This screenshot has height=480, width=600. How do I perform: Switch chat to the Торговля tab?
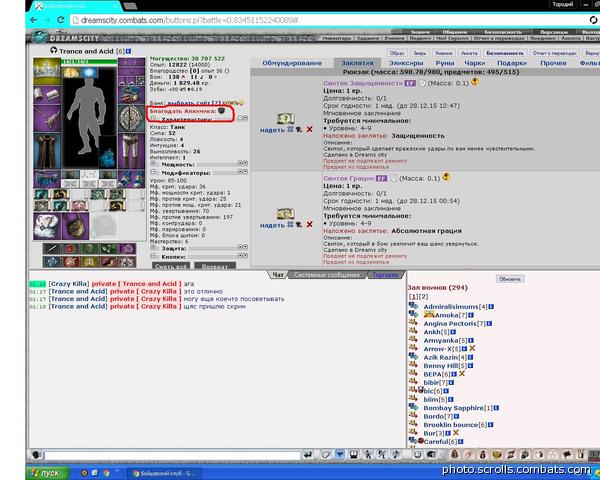click(385, 275)
